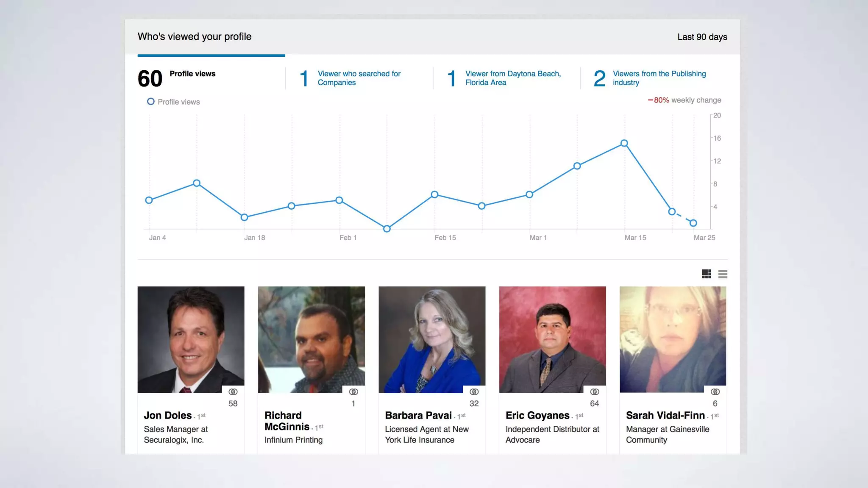
Task: Click Richard McGinnis's profile photo
Action: (x=311, y=339)
